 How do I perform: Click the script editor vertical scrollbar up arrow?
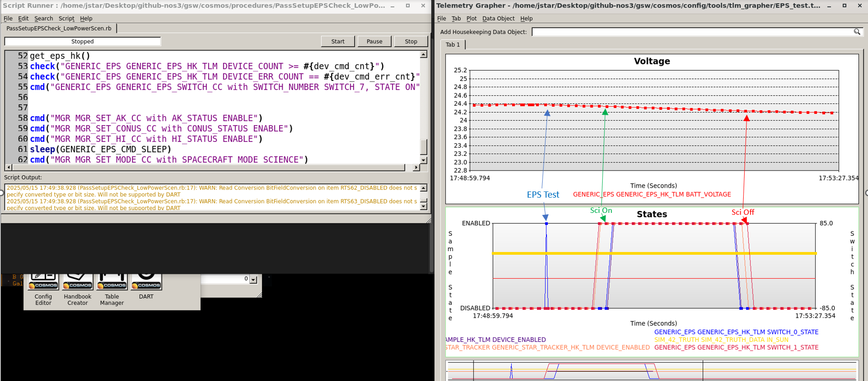click(424, 55)
